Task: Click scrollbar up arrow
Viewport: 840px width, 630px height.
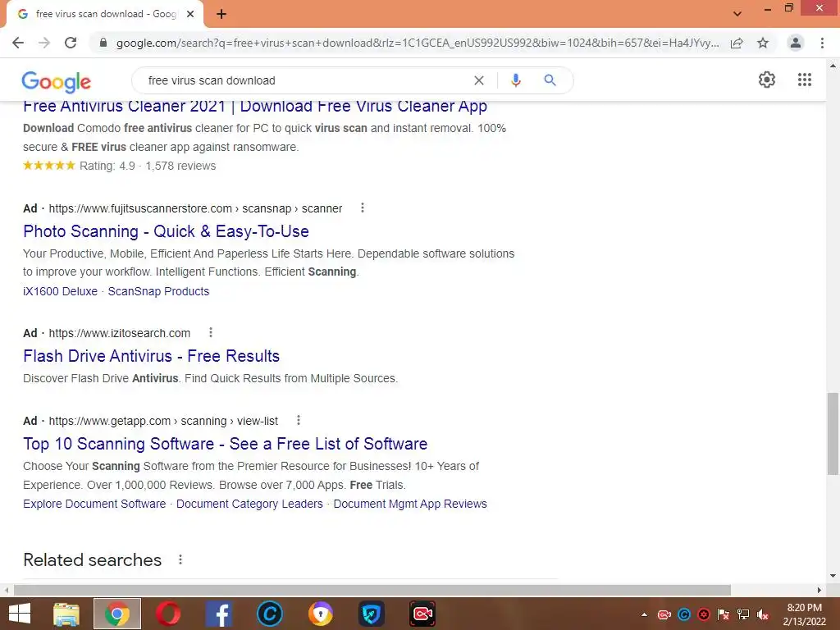Action: coord(833,66)
